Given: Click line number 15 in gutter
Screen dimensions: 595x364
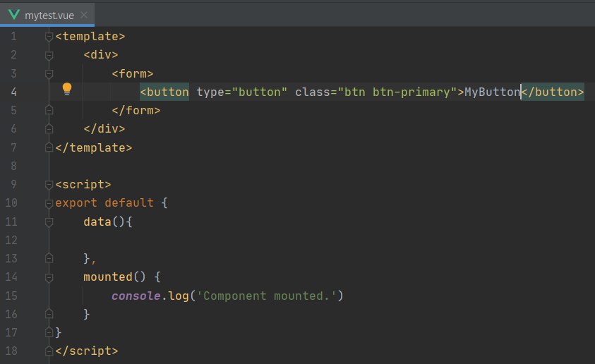Looking at the screenshot, I should click(11, 296).
